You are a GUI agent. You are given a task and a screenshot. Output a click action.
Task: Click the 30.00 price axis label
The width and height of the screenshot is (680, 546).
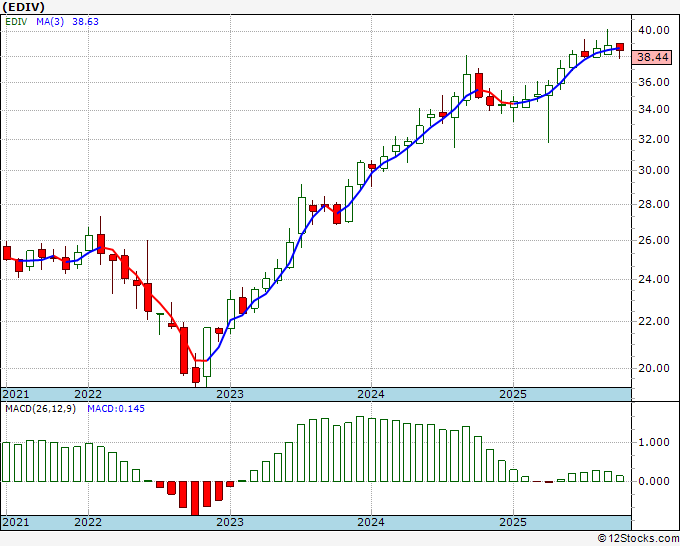click(654, 170)
